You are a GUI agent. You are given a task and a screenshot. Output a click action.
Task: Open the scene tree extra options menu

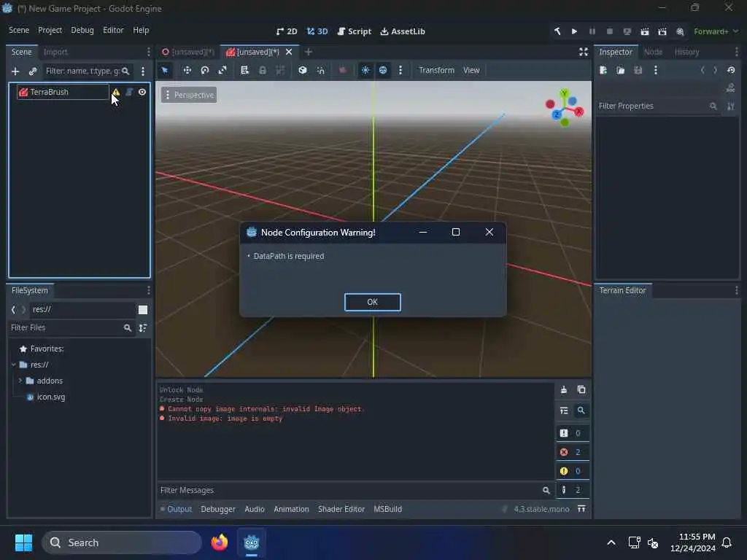tap(143, 71)
